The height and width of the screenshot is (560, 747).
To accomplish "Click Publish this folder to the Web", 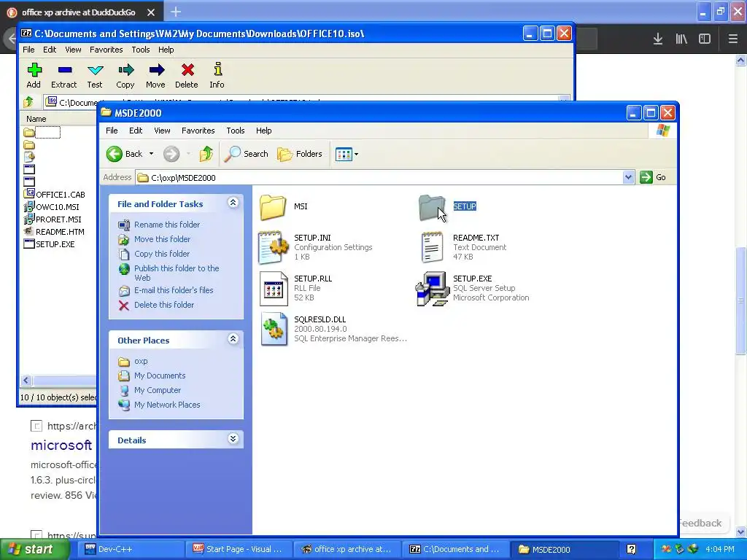I will pyautogui.click(x=177, y=273).
